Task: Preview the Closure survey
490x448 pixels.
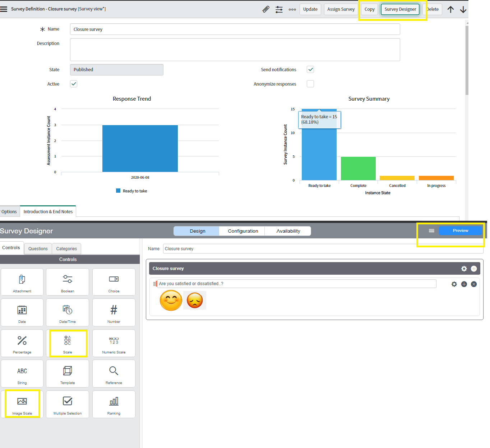Action: 461,230
